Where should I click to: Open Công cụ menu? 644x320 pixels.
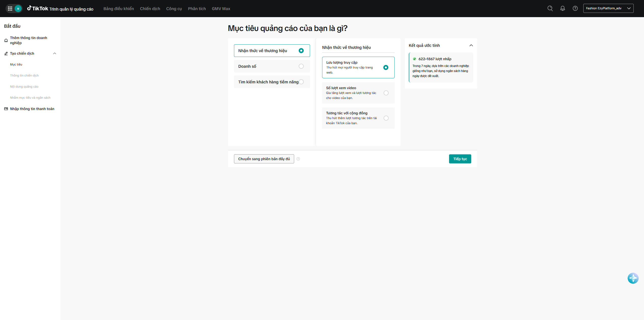[174, 9]
